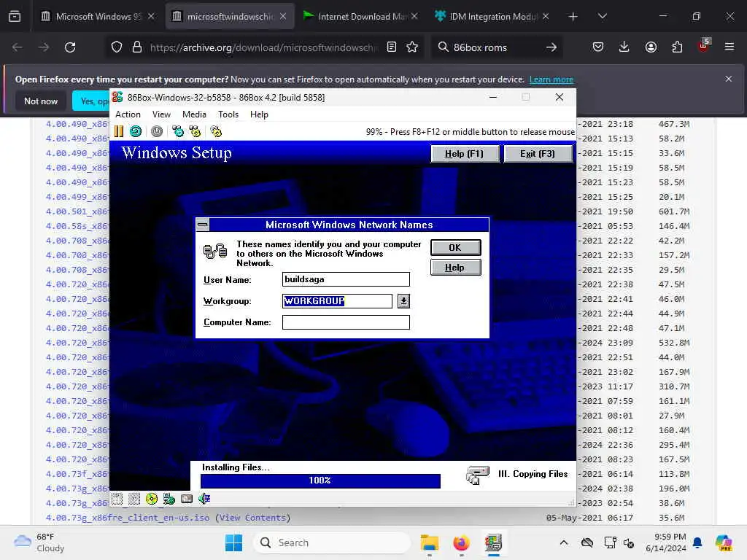Screen dimensions: 747x560
Task: Send Ctrl+Alt+Esc via toolbar icon
Action: coord(195,131)
